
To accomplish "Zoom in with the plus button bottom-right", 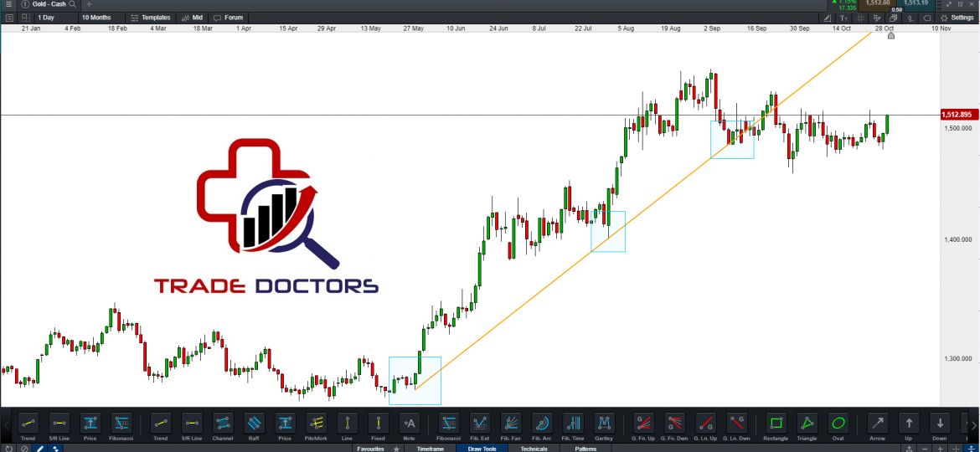I will (941, 449).
